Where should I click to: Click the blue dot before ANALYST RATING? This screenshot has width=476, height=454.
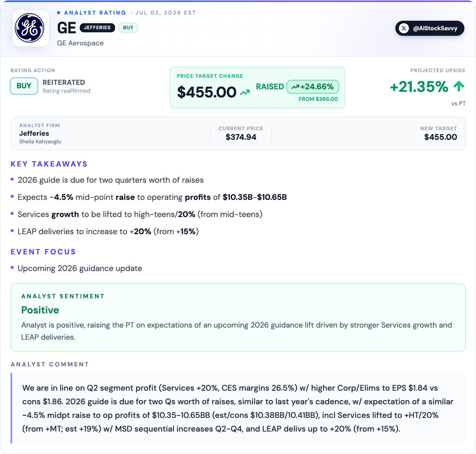(x=59, y=13)
